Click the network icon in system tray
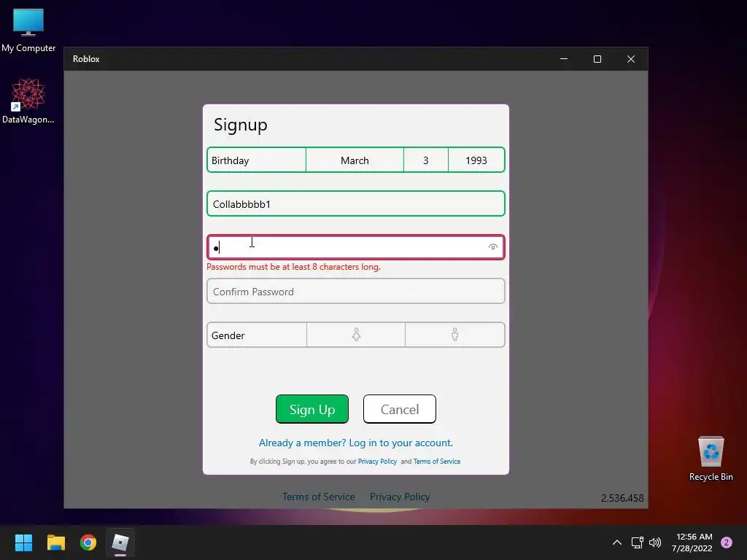This screenshot has width=747, height=560. (638, 542)
